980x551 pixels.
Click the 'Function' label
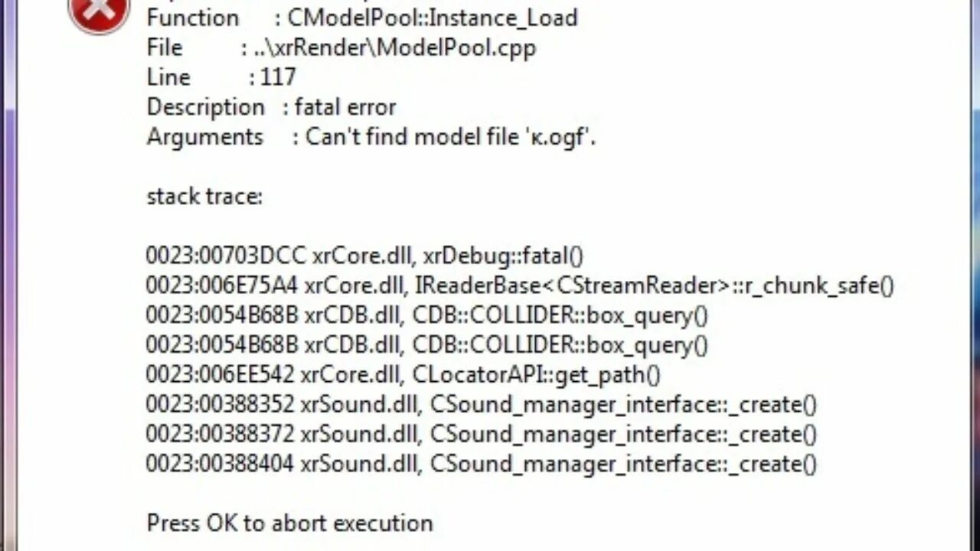[x=192, y=18]
